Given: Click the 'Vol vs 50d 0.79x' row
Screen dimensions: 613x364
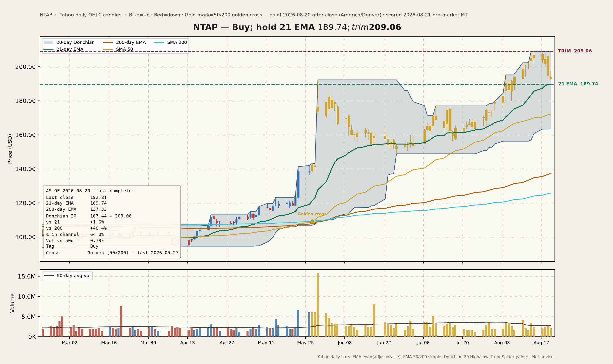Looking at the screenshot, I should [75, 241].
